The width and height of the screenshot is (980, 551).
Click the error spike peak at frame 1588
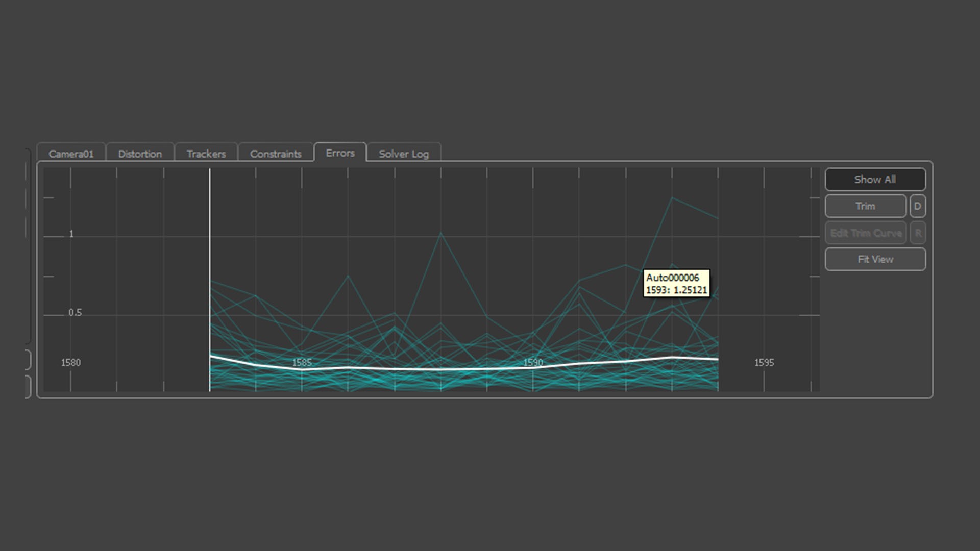tap(441, 234)
